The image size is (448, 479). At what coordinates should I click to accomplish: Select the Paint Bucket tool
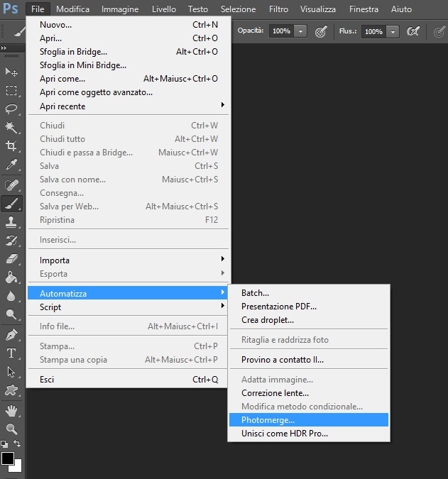click(11, 277)
